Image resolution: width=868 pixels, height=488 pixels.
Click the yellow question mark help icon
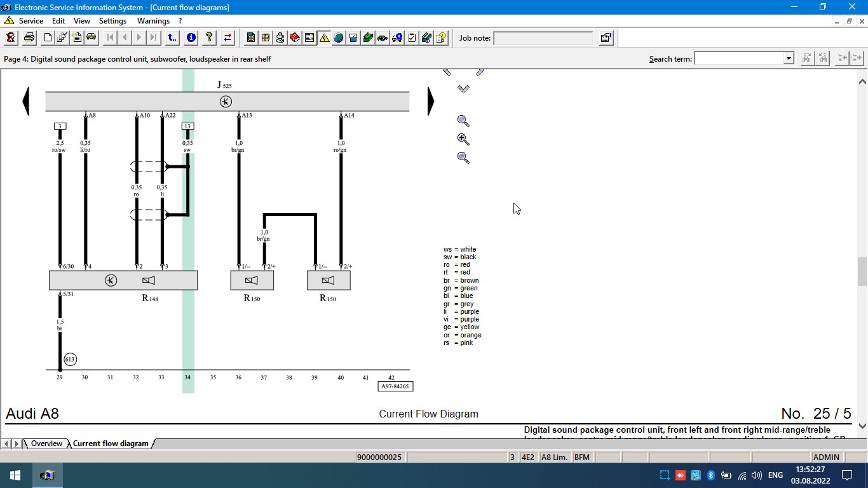click(208, 38)
